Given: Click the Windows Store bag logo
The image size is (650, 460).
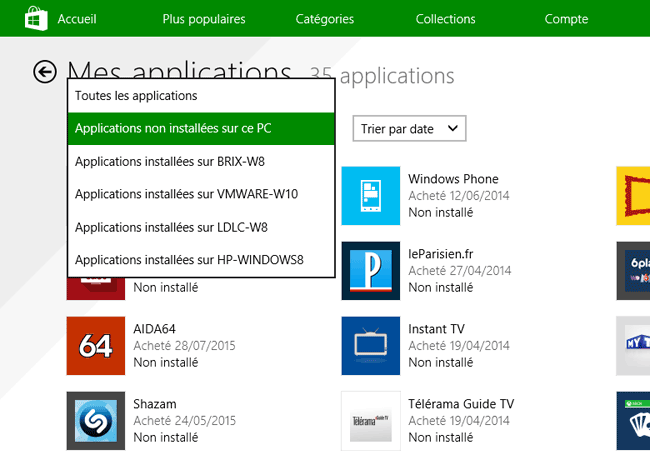Looking at the screenshot, I should (x=36, y=19).
